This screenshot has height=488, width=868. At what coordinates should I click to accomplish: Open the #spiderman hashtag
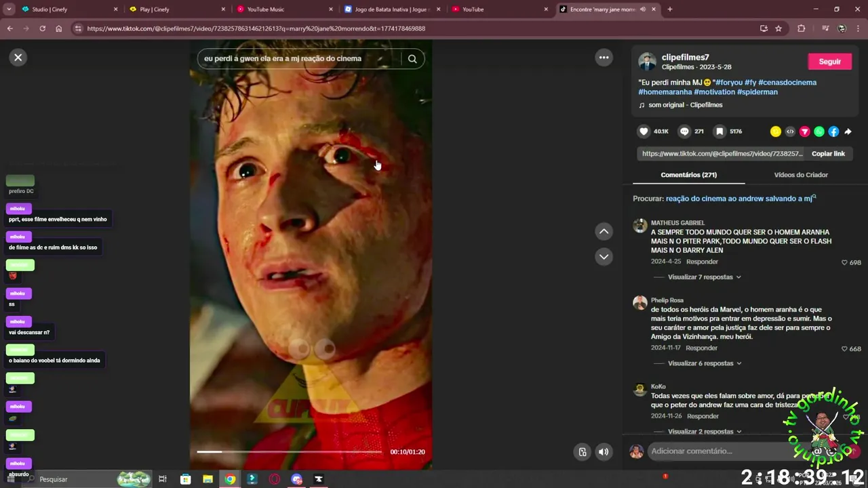click(757, 92)
